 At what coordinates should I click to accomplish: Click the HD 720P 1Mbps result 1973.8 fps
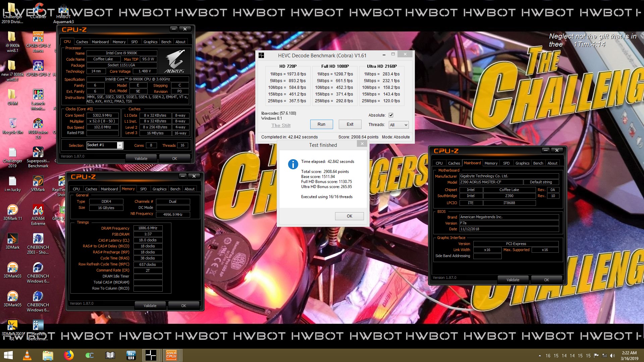click(288, 74)
